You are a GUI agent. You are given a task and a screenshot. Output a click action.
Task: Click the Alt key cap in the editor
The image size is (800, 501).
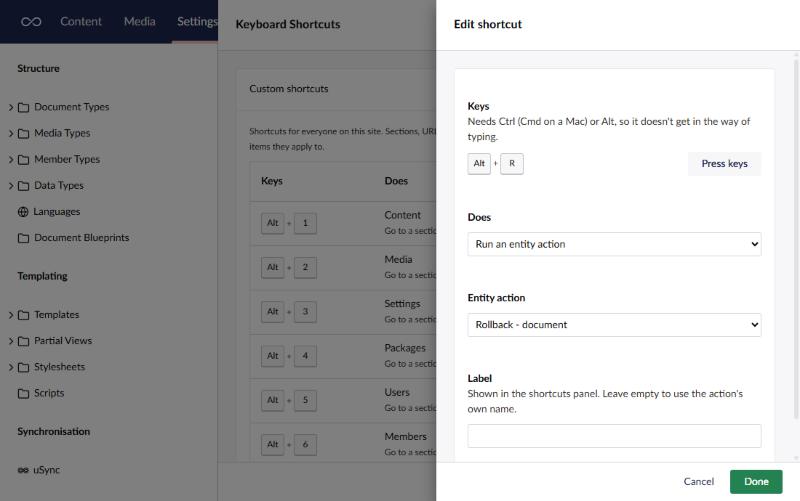click(x=479, y=164)
